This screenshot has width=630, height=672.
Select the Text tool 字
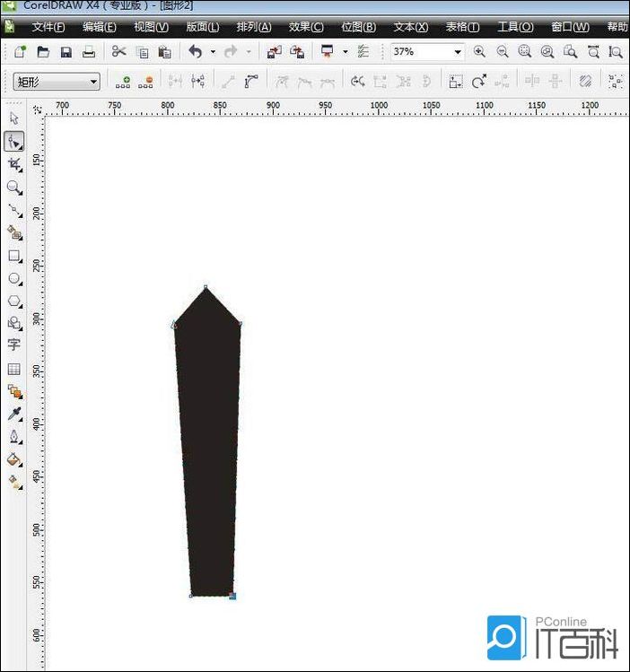(13, 345)
